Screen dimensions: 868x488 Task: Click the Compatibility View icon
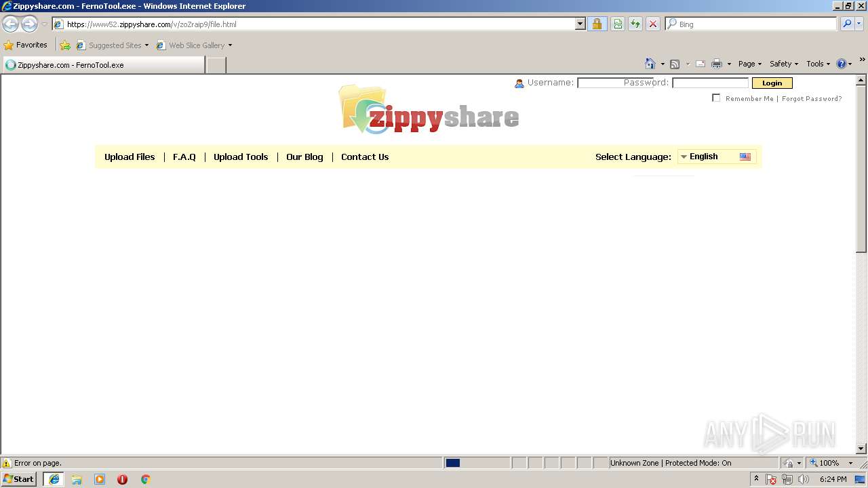coord(618,24)
